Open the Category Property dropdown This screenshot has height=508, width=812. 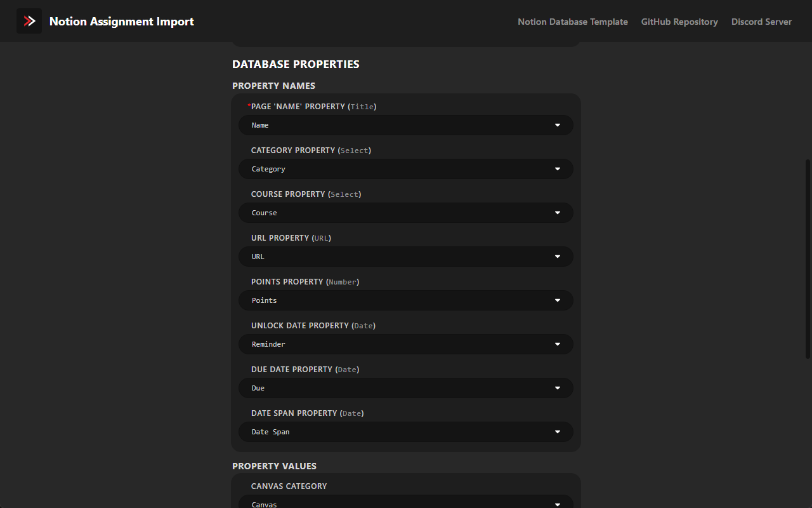coord(406,169)
